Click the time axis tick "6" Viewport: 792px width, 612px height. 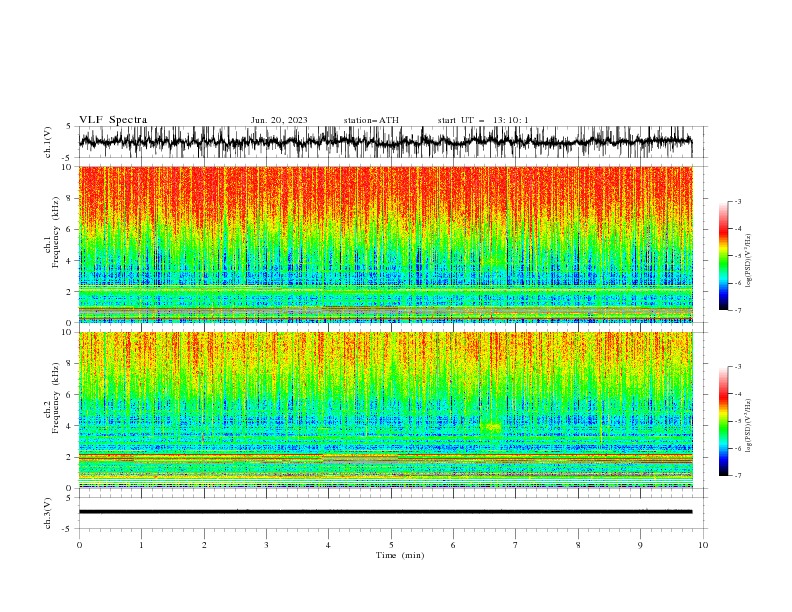[x=453, y=545]
